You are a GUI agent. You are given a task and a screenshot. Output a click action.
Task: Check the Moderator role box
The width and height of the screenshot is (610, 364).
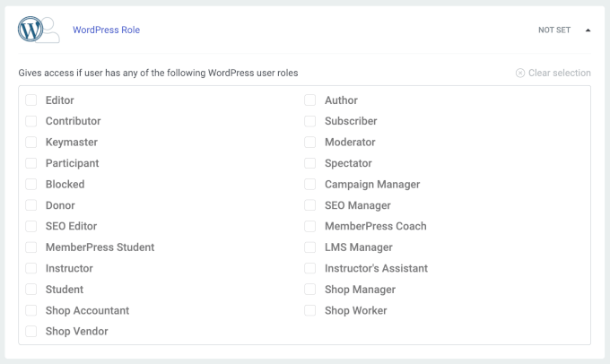coord(310,143)
